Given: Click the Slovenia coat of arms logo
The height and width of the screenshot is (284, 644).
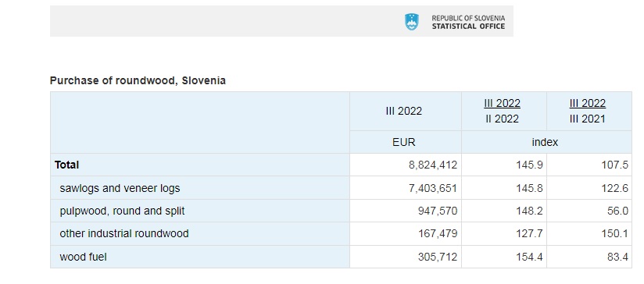Looking at the screenshot, I should tap(412, 22).
